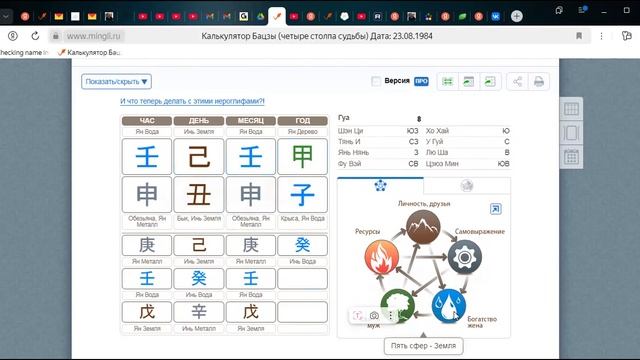640x360 pixels.
Task: Open link И что теперь делать с этими иероглифами
Action: (192, 101)
